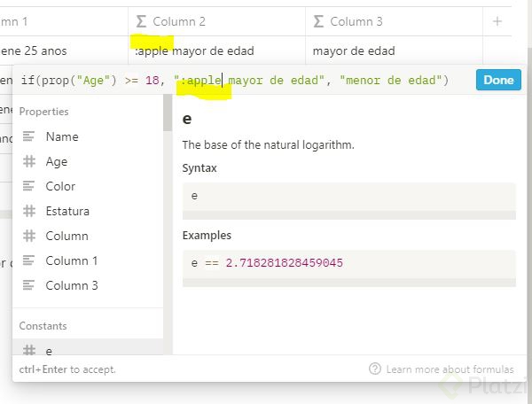
Task: Click the hash icon beside constant e
Action: coord(29,350)
